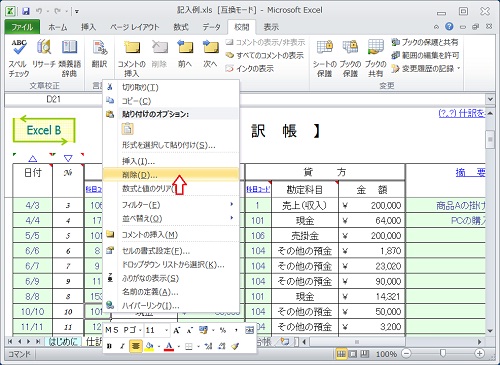Click merge and center icon in mini toolbar
Viewport: 500px width, 365px height.
pyautogui.click(x=249, y=330)
